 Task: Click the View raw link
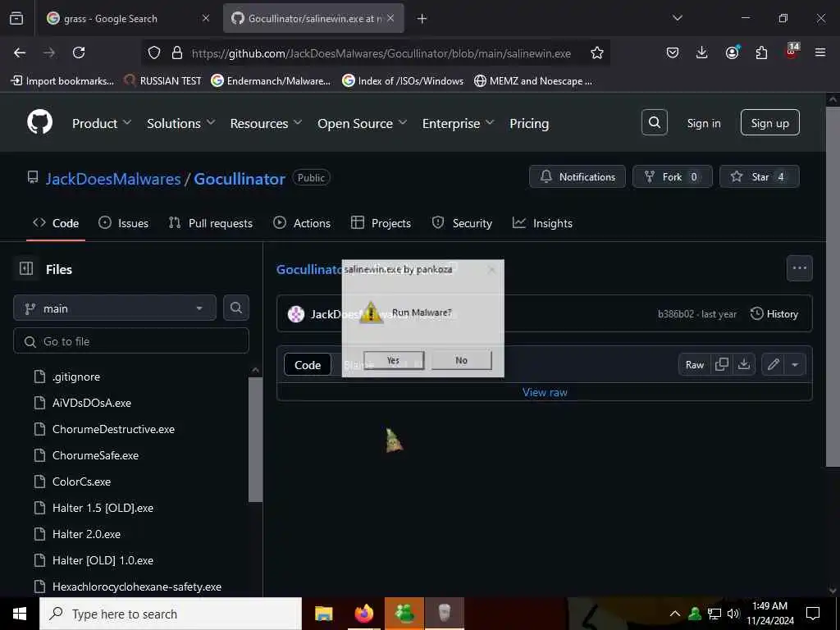[545, 392]
